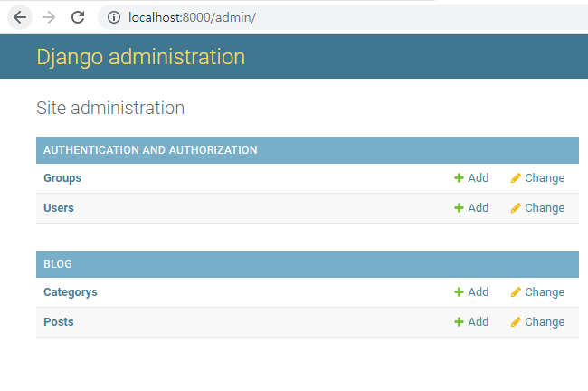
Task: Reload the page with the refresh icon
Action: click(78, 17)
